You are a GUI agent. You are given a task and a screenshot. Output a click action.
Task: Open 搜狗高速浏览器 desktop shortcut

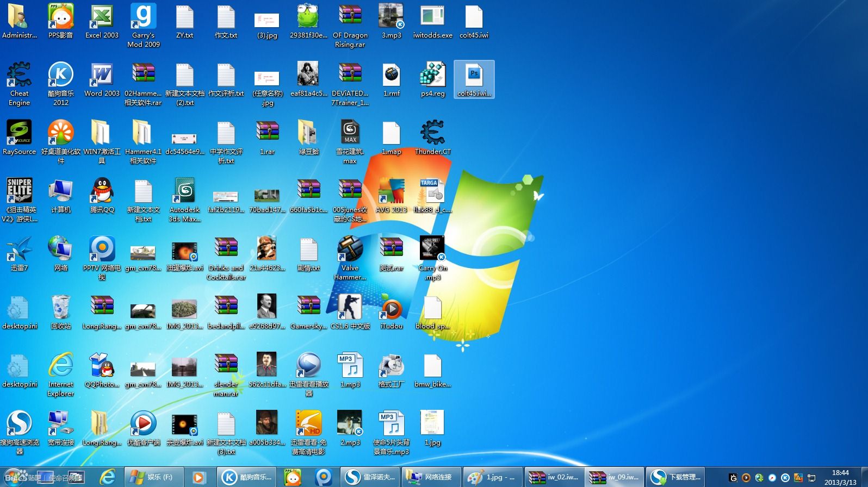coord(20,433)
